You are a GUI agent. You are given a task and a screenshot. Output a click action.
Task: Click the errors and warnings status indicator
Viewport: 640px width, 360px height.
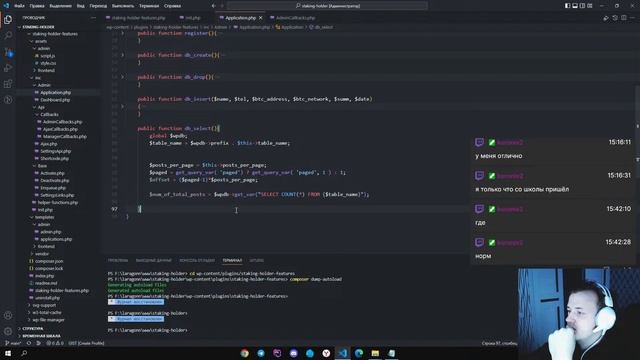[54, 343]
